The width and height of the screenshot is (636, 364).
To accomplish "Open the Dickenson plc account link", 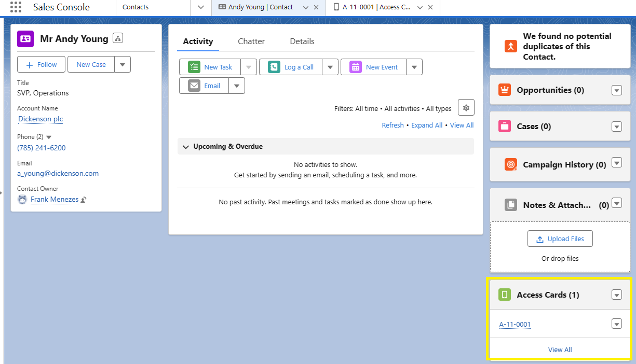I will 40,119.
